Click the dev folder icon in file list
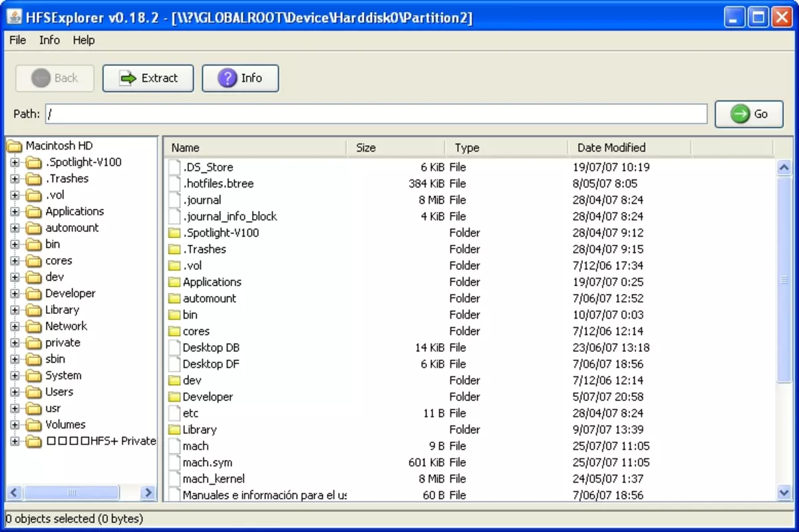This screenshot has width=799, height=532. 174,380
